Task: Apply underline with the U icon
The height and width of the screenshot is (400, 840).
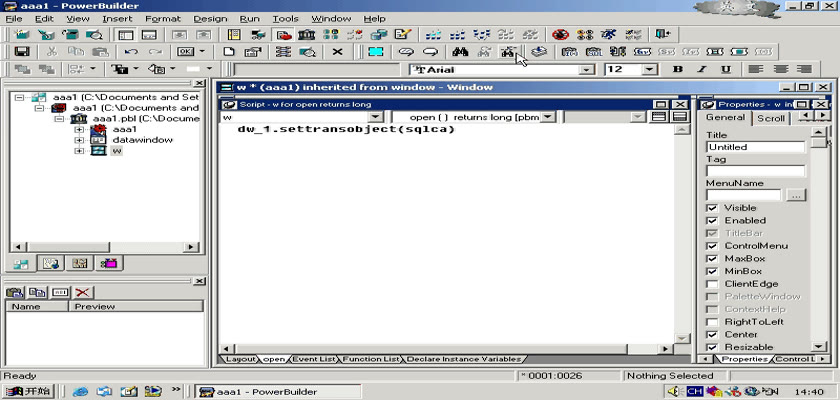Action: 725,69
